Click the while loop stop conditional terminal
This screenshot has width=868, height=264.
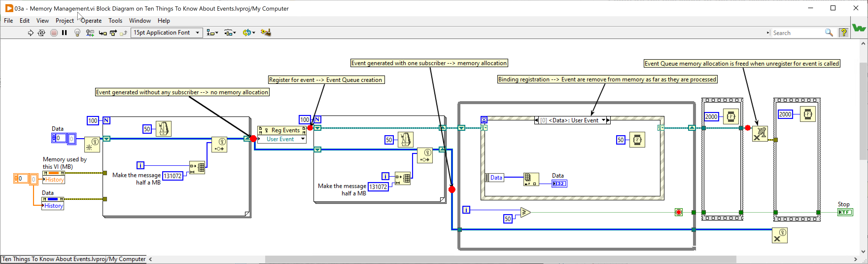pos(679,212)
